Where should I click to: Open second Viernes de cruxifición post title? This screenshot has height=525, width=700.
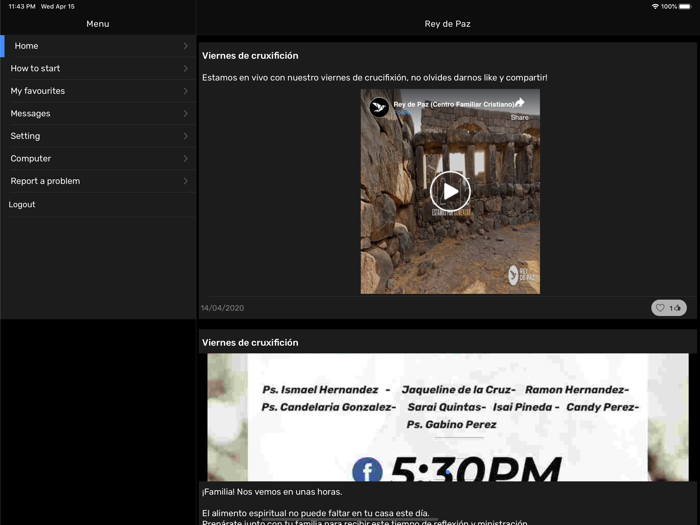coord(250,342)
